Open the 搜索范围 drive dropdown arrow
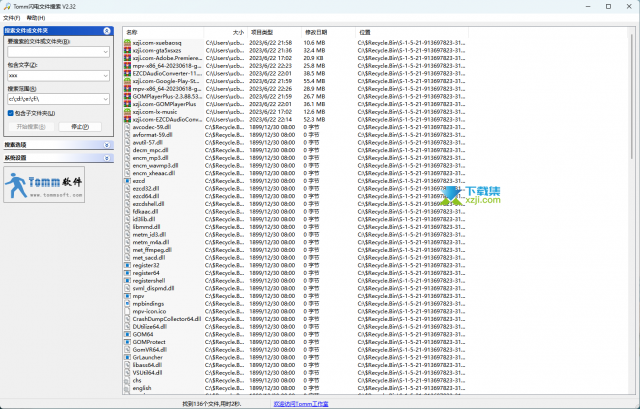Image resolution: width=640 pixels, height=409 pixels. point(105,99)
